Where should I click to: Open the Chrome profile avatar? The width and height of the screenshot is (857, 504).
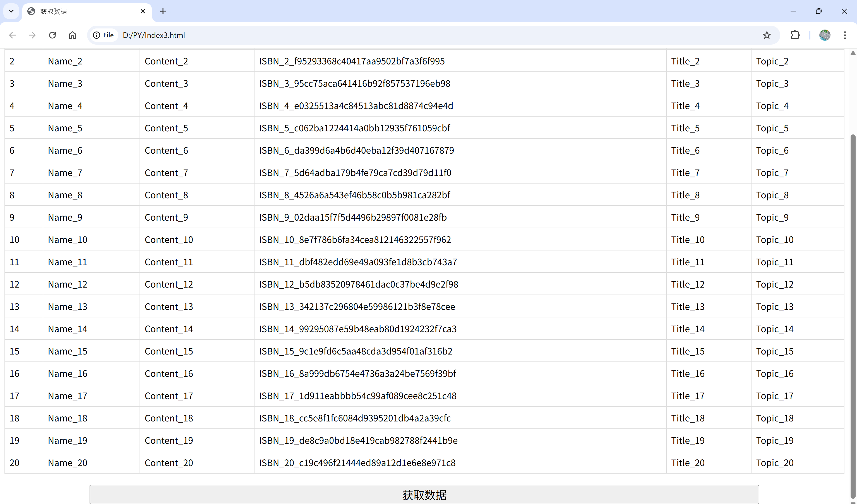825,35
